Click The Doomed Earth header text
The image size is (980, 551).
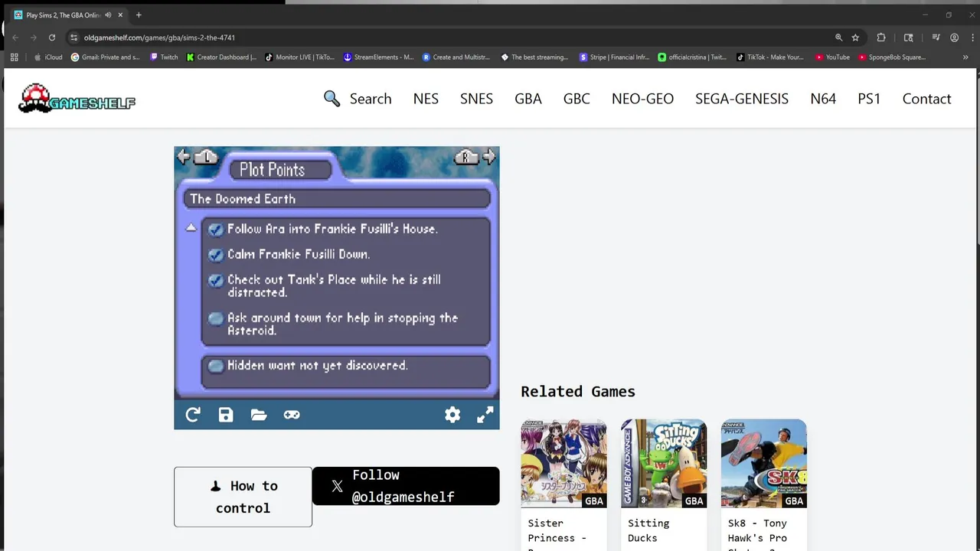pyautogui.click(x=243, y=199)
